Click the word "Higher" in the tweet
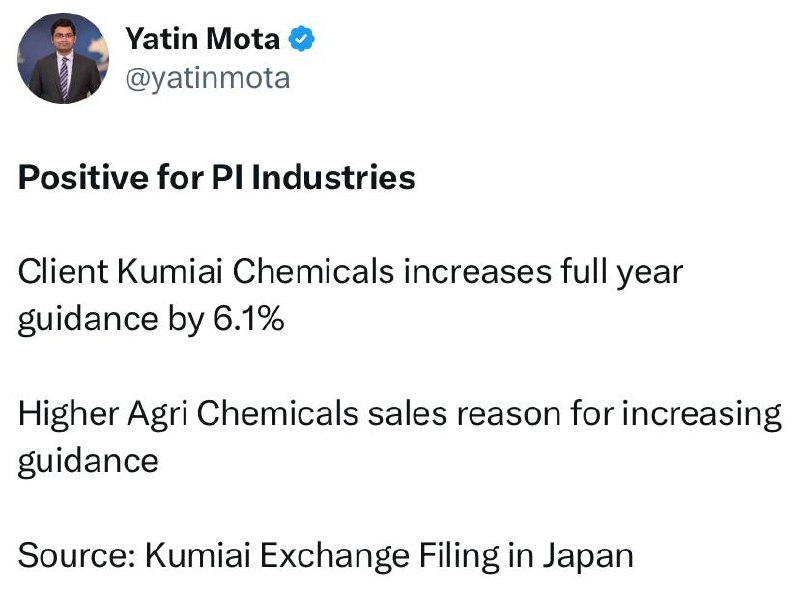 [x=65, y=413]
